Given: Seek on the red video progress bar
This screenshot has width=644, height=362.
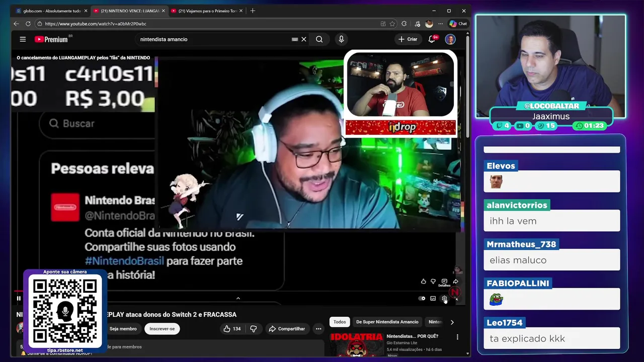Looking at the screenshot, I should [x=19, y=291].
